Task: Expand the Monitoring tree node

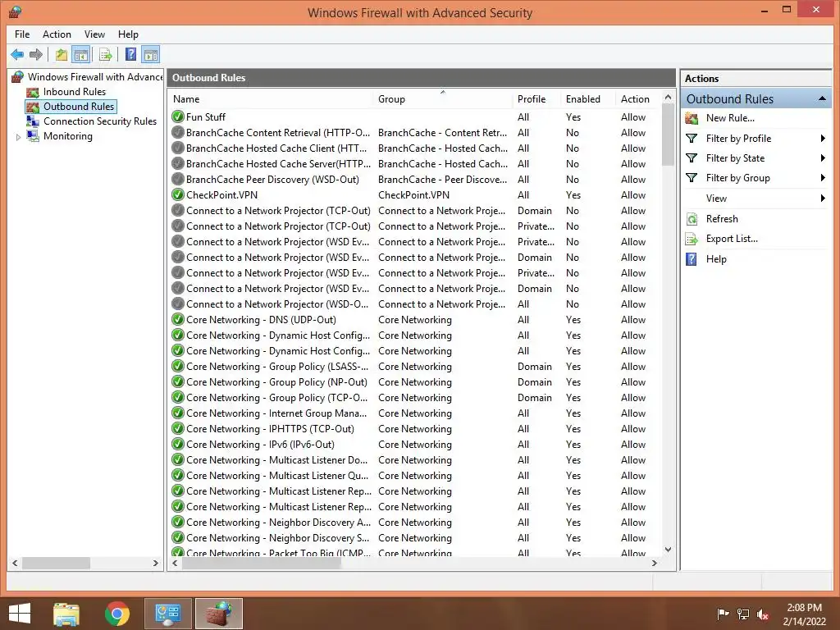Action: [18, 137]
